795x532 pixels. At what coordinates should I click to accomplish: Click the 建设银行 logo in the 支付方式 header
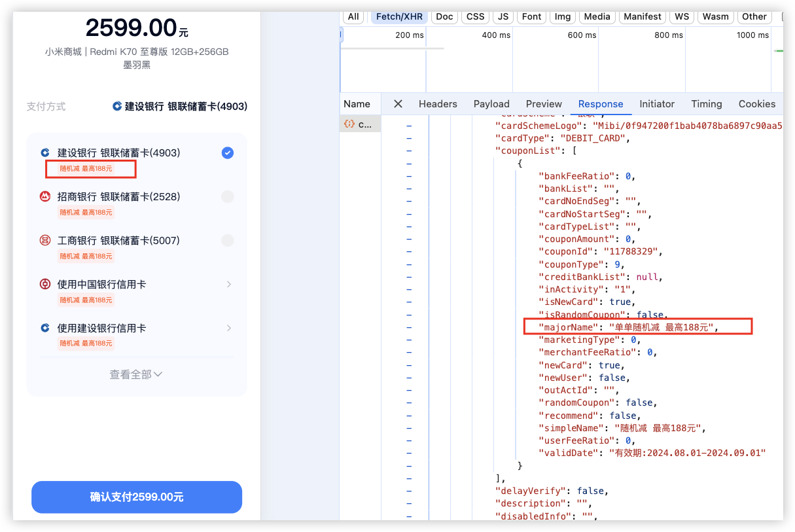117,106
